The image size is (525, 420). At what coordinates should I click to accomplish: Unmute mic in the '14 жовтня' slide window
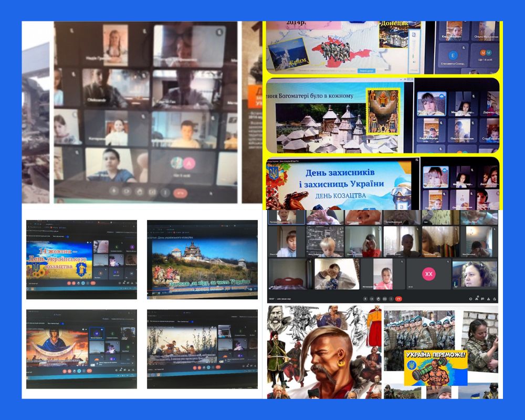[69, 283]
